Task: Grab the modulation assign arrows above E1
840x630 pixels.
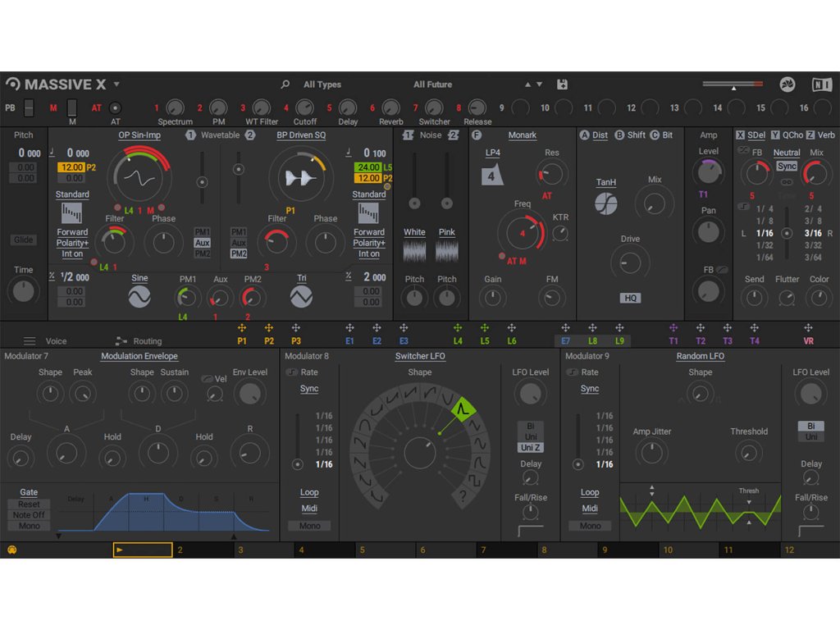Action: click(x=349, y=328)
